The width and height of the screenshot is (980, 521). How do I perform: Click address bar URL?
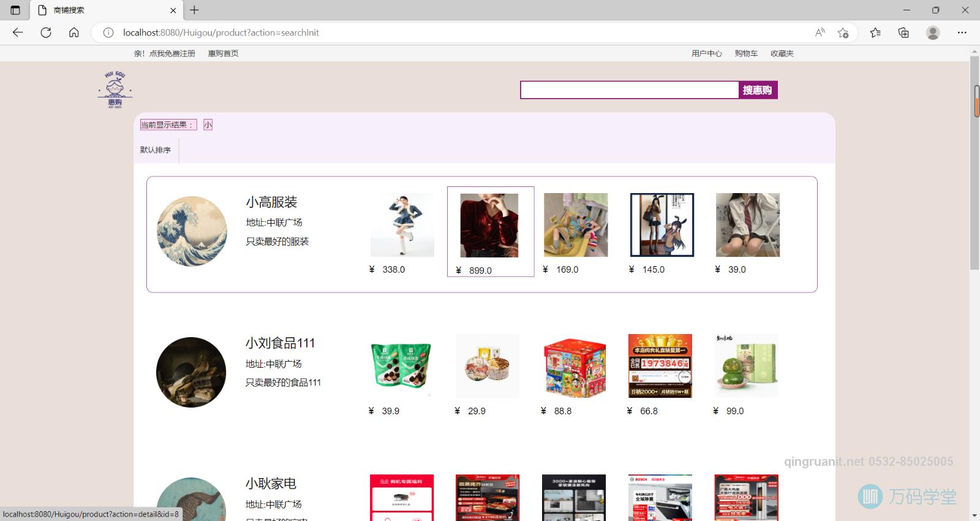[221, 32]
